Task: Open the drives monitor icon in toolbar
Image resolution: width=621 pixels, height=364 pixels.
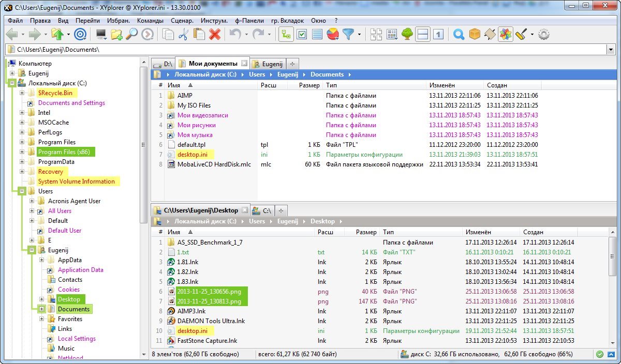Action: [101, 35]
